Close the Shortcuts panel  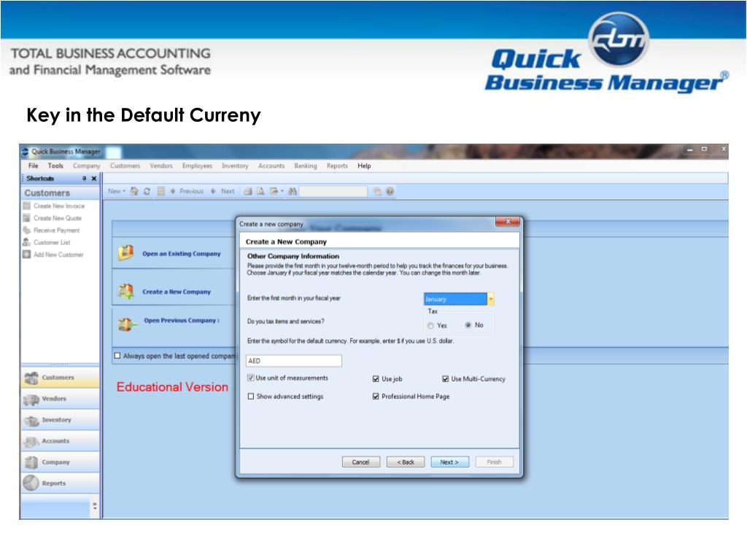coord(94,179)
